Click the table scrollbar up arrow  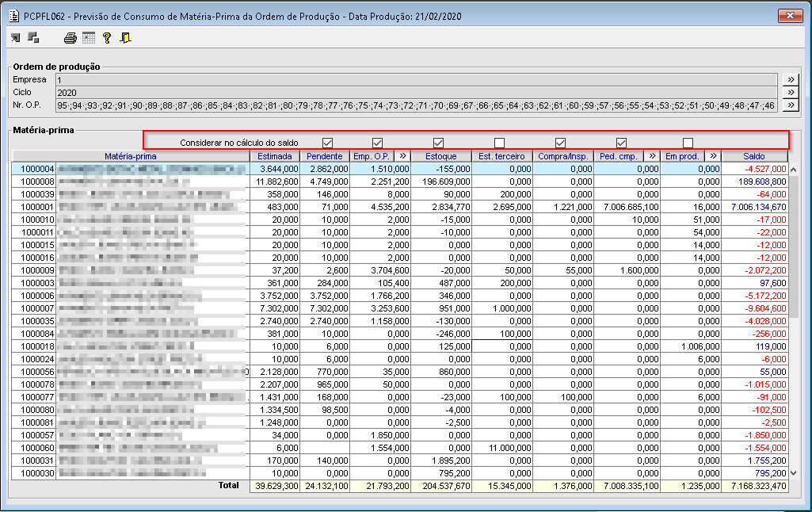[x=793, y=170]
